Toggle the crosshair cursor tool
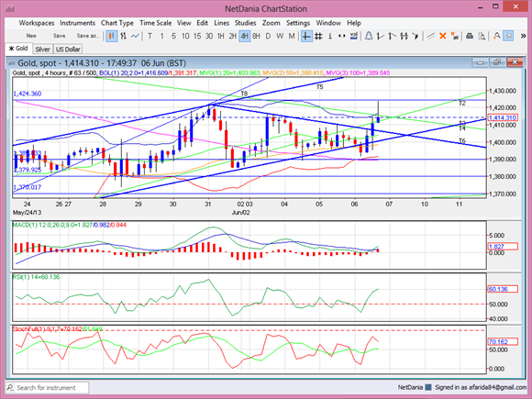The height and width of the screenshot is (399, 532). click(x=306, y=36)
